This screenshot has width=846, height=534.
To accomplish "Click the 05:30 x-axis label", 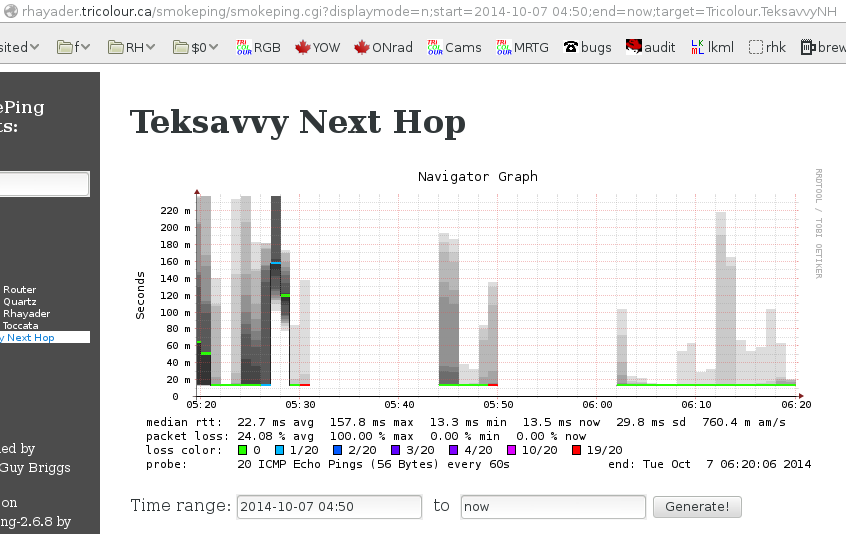I will tap(300, 405).
